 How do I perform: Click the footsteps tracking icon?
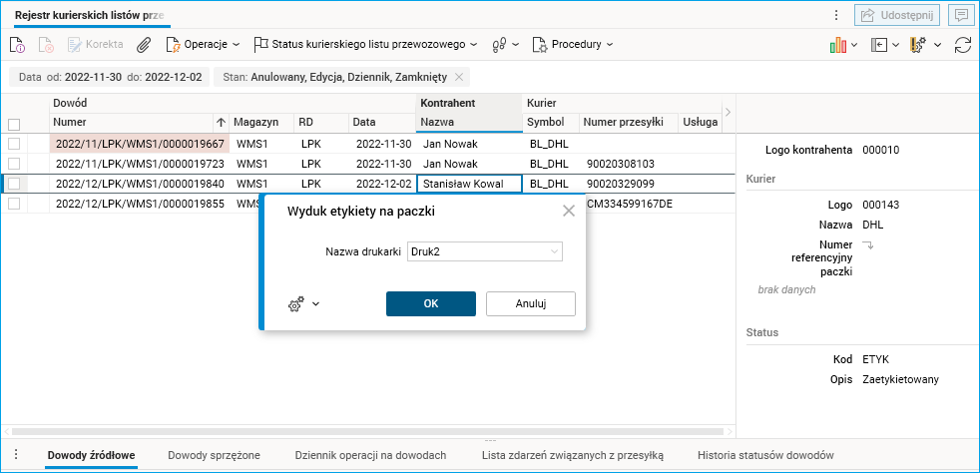point(501,45)
